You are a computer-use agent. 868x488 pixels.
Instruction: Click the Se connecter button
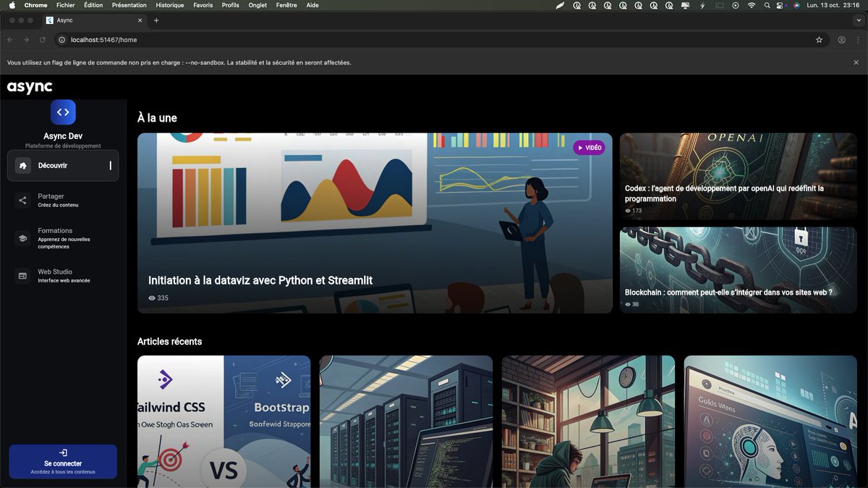[x=62, y=461]
